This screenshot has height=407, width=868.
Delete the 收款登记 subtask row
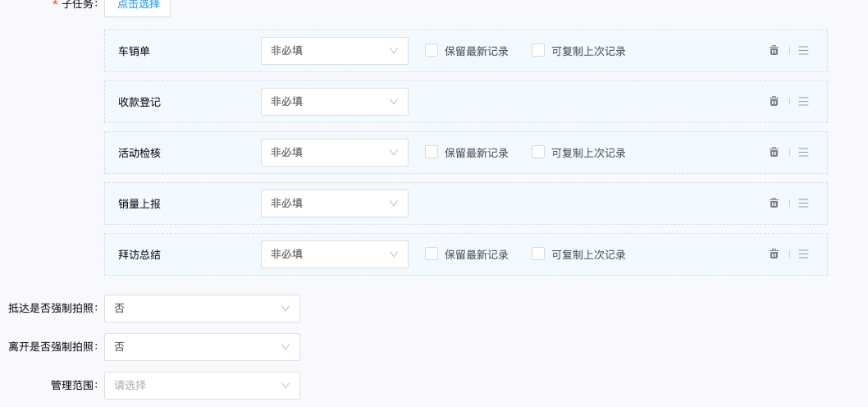[x=774, y=101]
